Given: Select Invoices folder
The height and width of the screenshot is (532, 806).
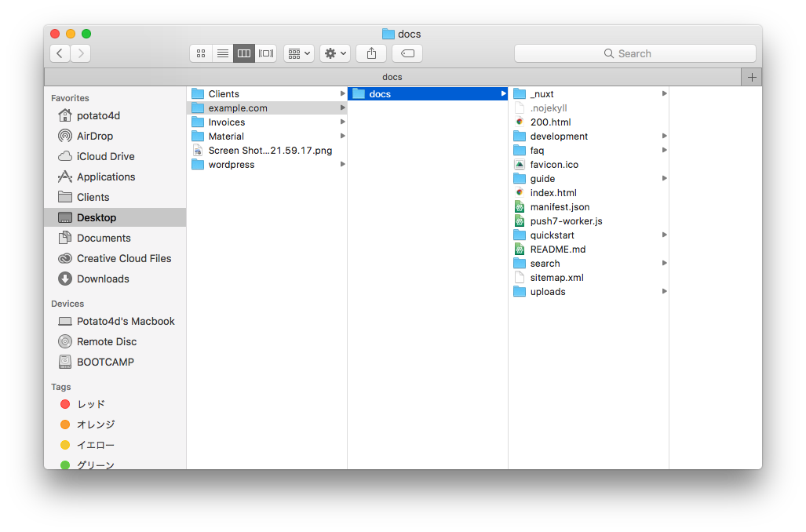Looking at the screenshot, I should tap(267, 122).
